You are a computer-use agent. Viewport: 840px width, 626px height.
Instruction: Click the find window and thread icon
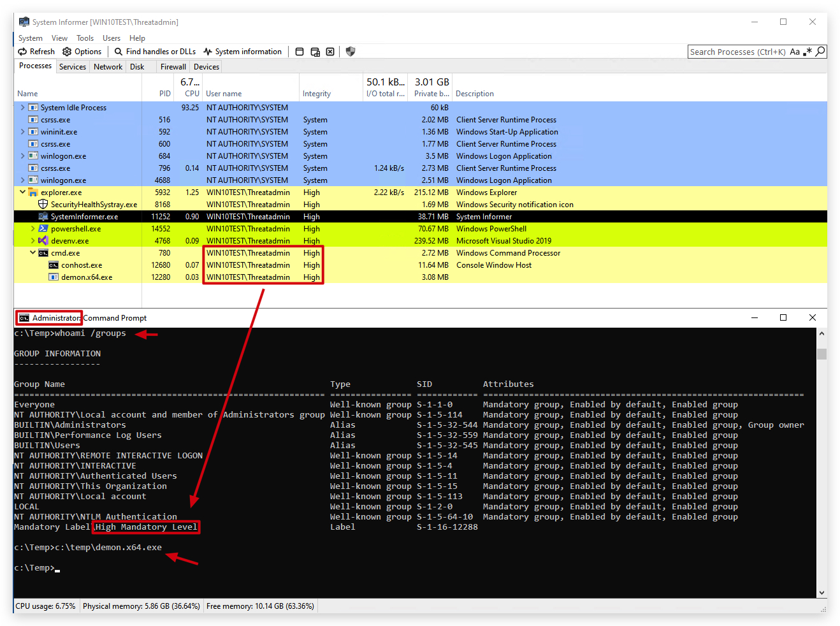315,52
